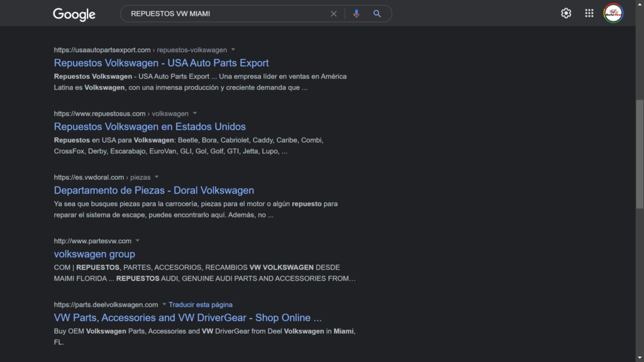Expand options arrow next to partesvw.com
644x362 pixels.
(138, 241)
